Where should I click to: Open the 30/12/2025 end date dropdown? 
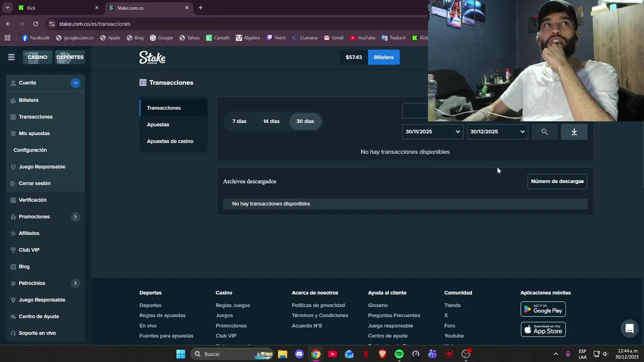(x=498, y=132)
